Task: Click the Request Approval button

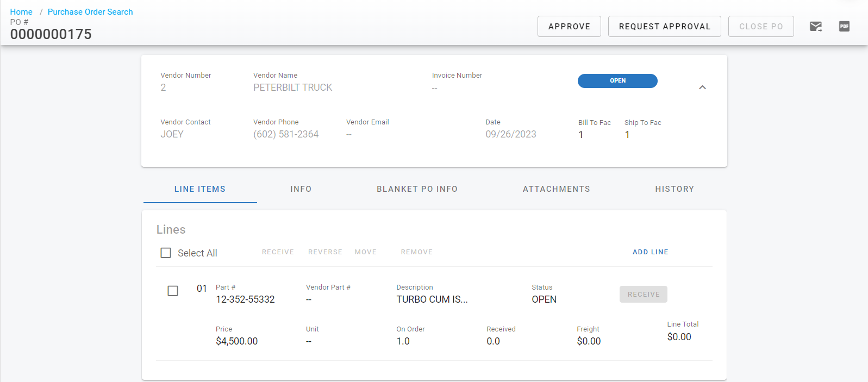Action: (x=664, y=27)
